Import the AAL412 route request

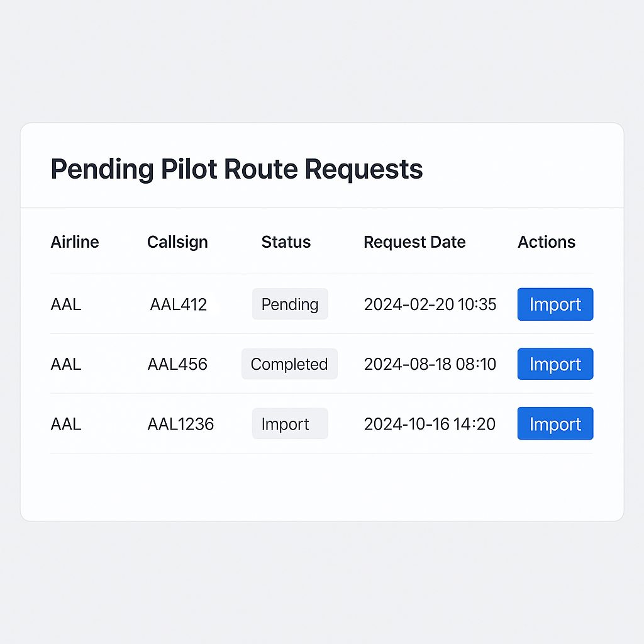point(555,304)
